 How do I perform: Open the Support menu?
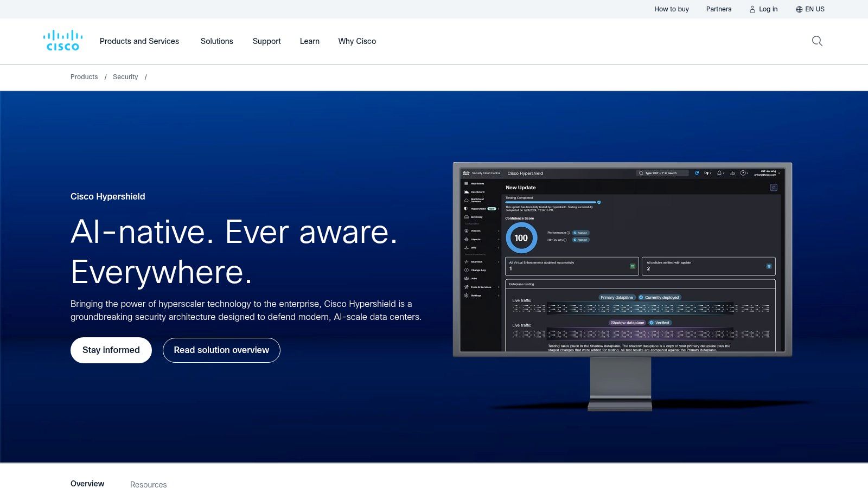click(x=267, y=41)
